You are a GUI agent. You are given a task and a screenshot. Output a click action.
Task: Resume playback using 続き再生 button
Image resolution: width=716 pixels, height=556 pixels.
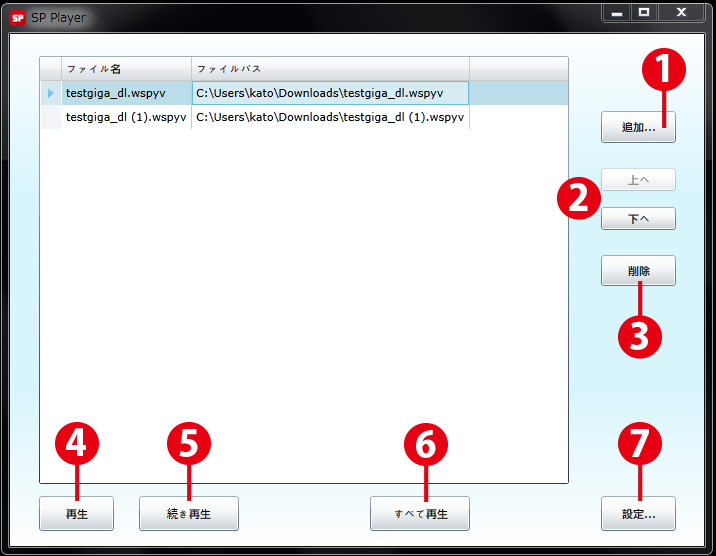[188, 513]
